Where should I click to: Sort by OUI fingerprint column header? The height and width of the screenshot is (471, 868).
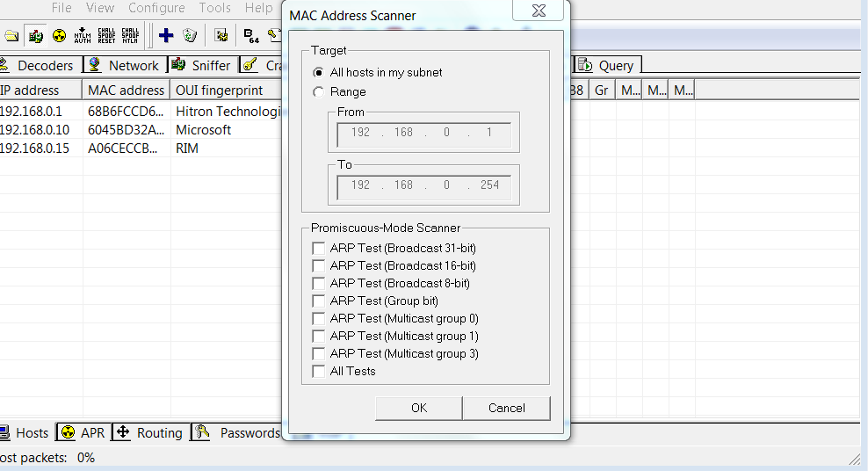227,91
